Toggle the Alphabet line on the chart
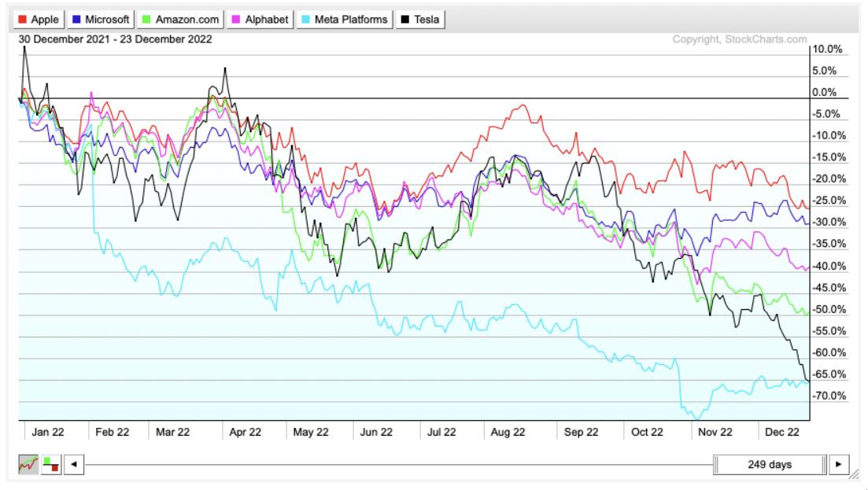 pos(261,20)
